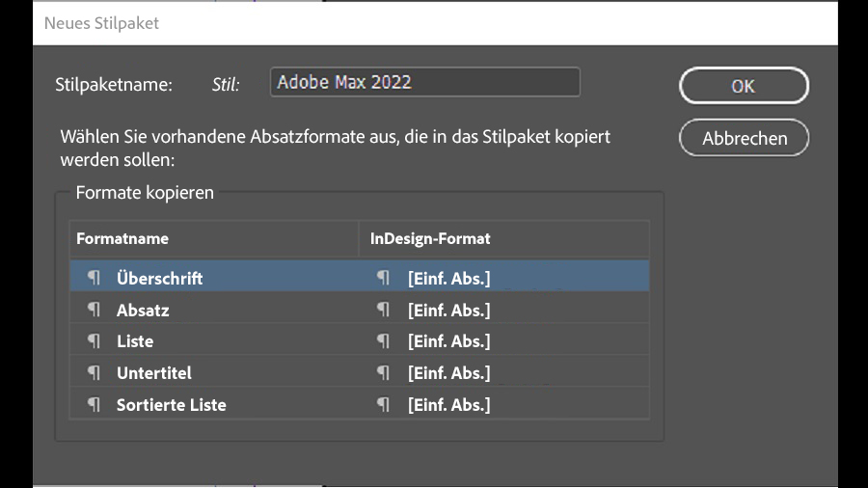This screenshot has width=868, height=488.
Task: Open [Einf. Abs.] mapping for Überschrift
Action: click(448, 278)
